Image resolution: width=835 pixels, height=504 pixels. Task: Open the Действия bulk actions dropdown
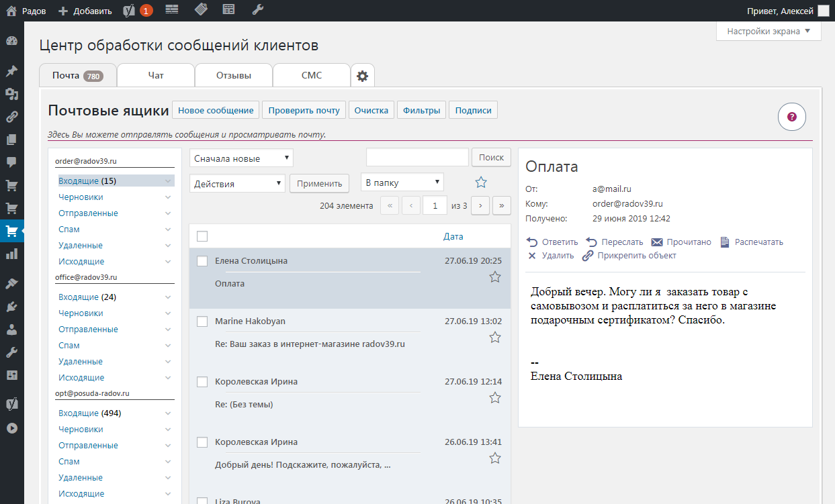click(x=238, y=183)
